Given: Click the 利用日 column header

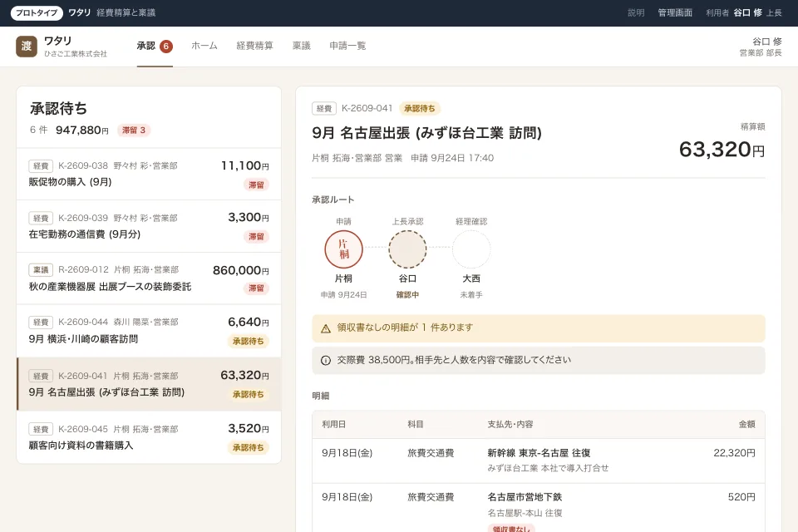Looking at the screenshot, I should [x=334, y=425].
